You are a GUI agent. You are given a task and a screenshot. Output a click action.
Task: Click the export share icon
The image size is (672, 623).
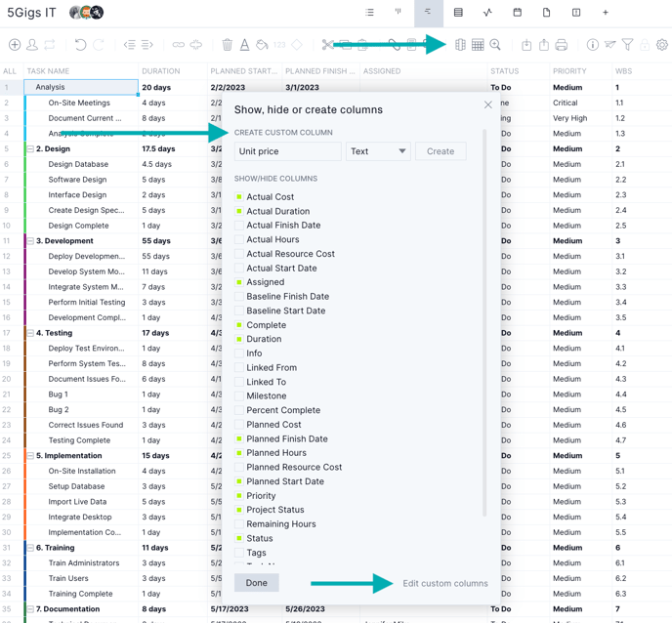pos(544,45)
